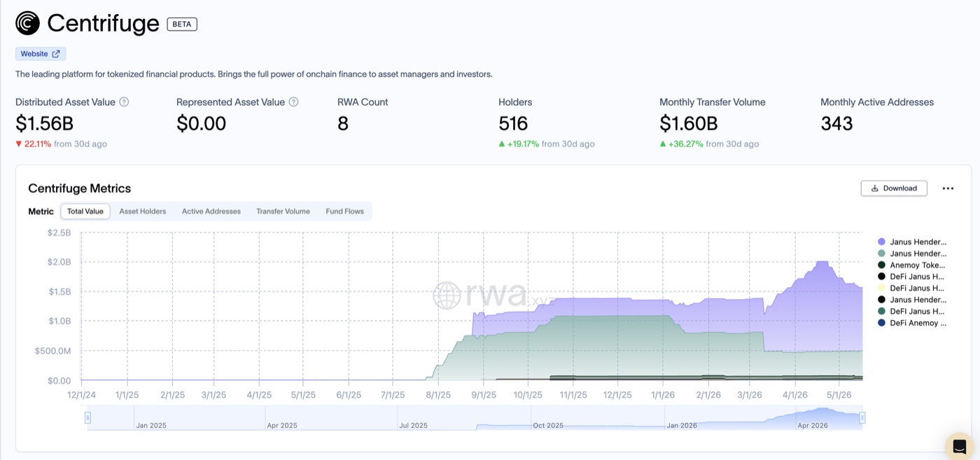Click the $2.5B y-axis label
Viewport: 980px width, 460px height.
(x=59, y=232)
